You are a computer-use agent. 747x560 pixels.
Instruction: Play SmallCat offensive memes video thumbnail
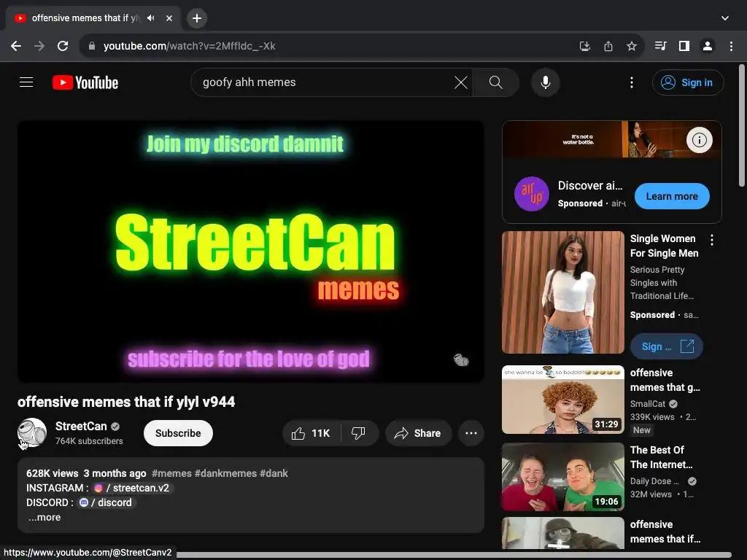click(x=563, y=400)
